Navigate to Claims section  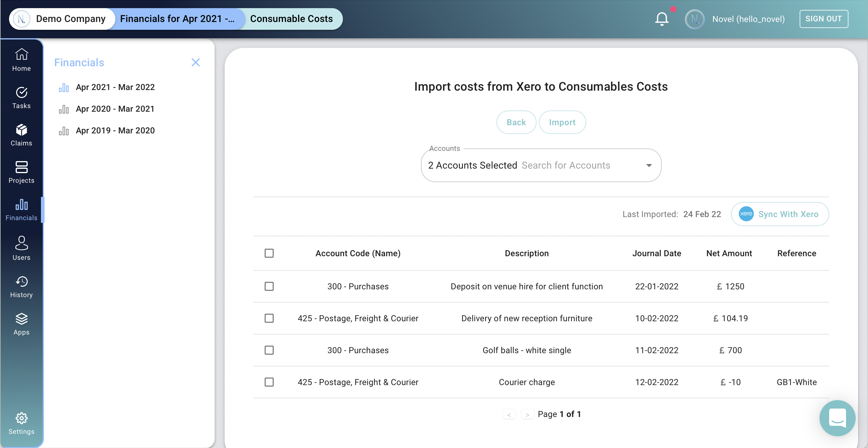pos(22,134)
